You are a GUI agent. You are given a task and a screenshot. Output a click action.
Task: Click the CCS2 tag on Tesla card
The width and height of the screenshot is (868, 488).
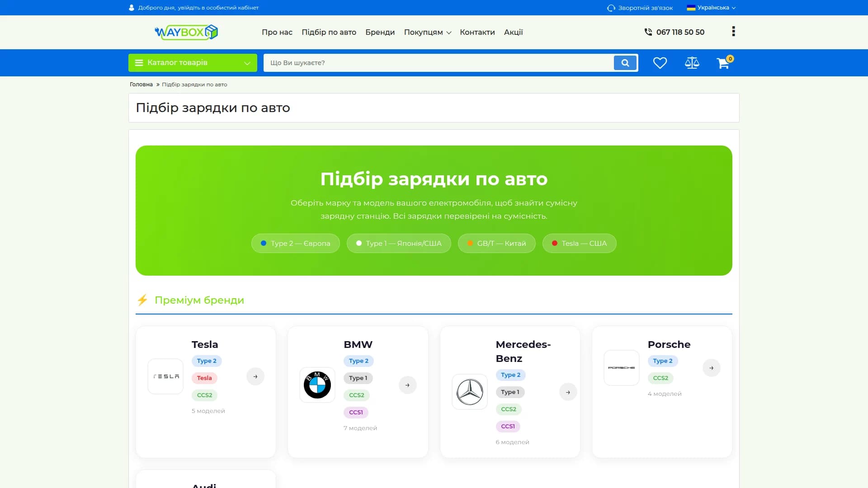pos(204,395)
